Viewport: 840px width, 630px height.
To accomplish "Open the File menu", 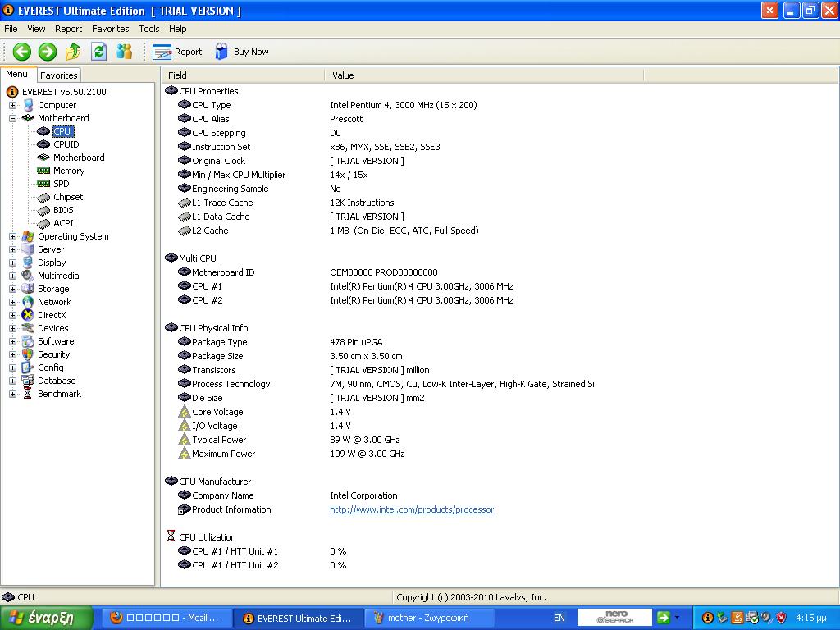I will coord(11,29).
